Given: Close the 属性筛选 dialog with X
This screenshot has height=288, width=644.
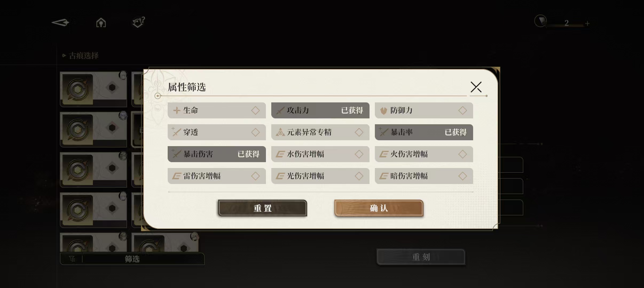Looking at the screenshot, I should coord(476,87).
